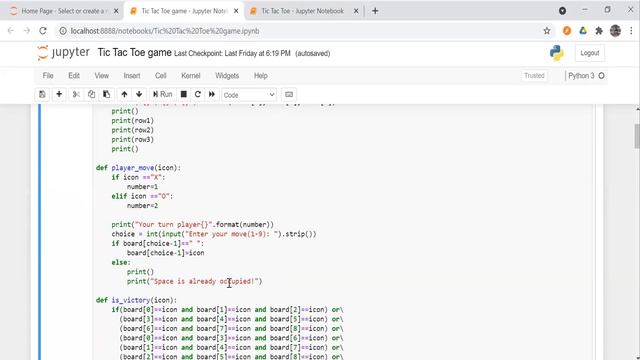
Task: Click the print(row2) code line
Action: 133,130
